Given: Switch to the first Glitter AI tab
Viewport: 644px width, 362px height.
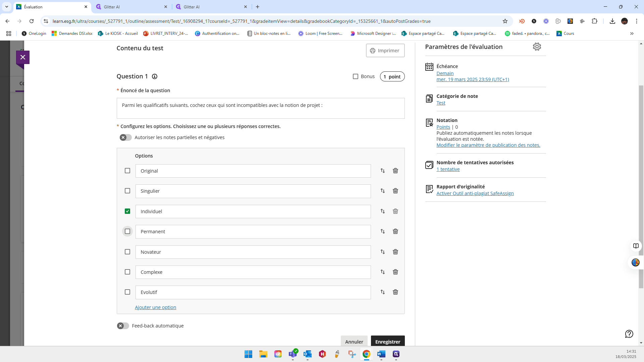Looking at the screenshot, I should tap(131, 7).
